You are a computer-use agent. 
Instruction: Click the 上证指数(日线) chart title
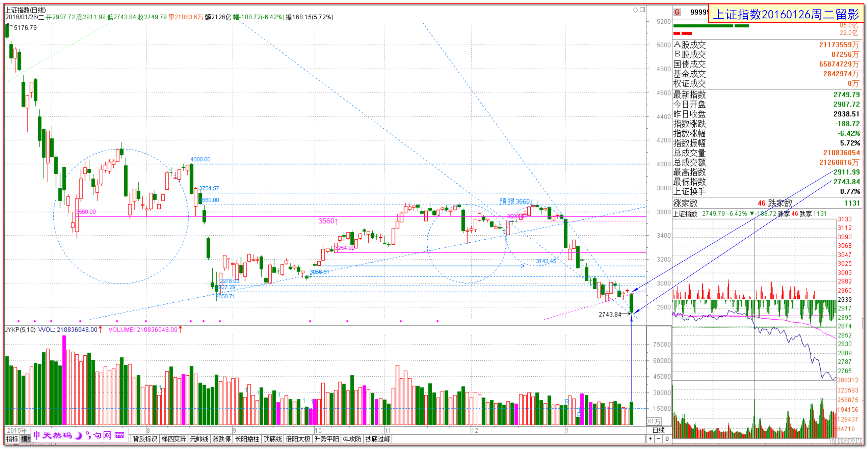point(25,10)
